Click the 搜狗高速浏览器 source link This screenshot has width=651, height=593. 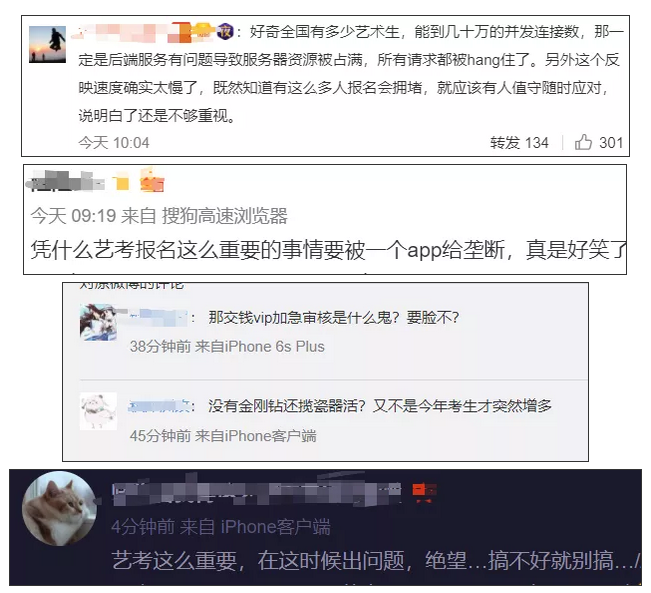(225, 216)
